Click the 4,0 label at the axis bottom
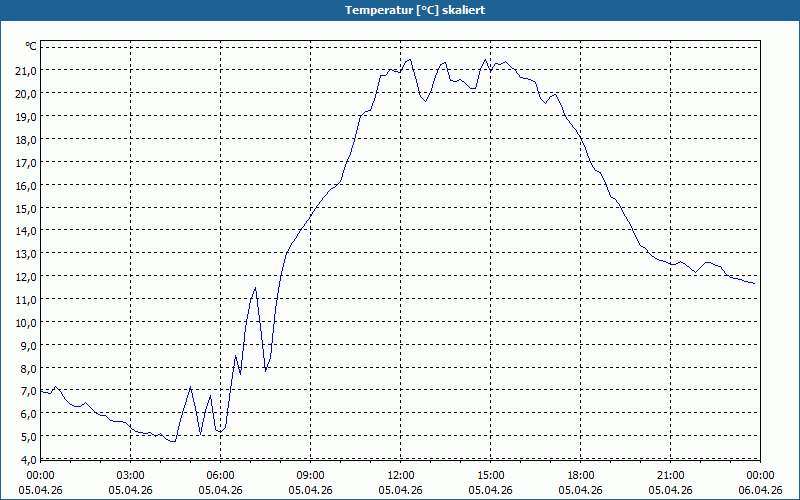This screenshot has height=500, width=800. pos(28,460)
